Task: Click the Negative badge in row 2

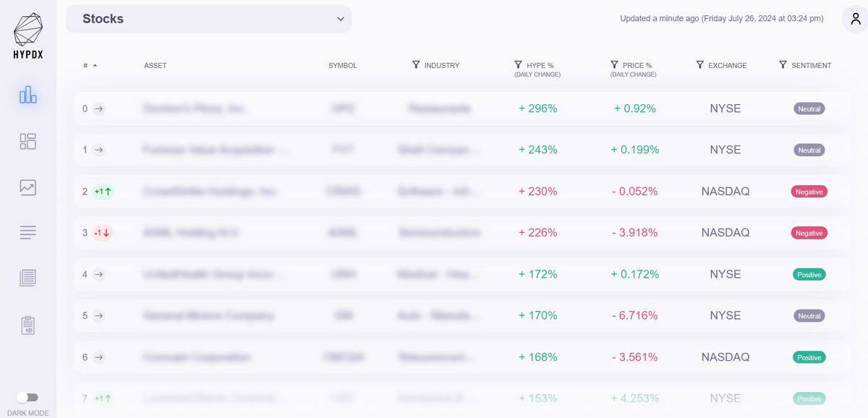Action: [809, 192]
